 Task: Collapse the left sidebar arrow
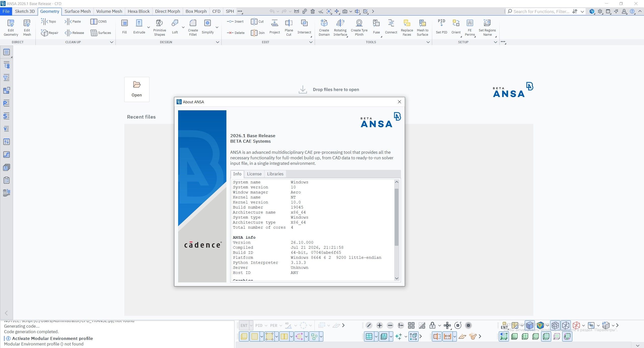click(x=6, y=313)
